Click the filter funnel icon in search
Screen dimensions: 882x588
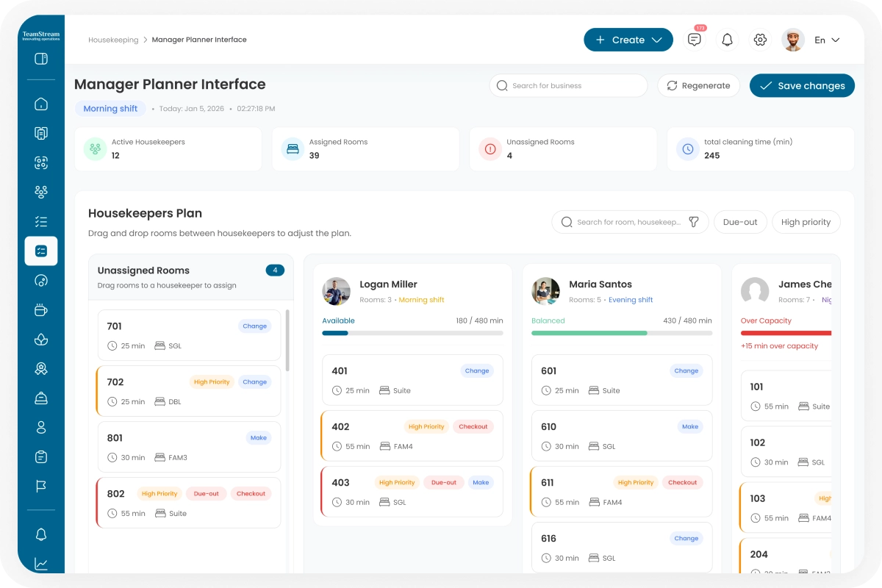[693, 222]
